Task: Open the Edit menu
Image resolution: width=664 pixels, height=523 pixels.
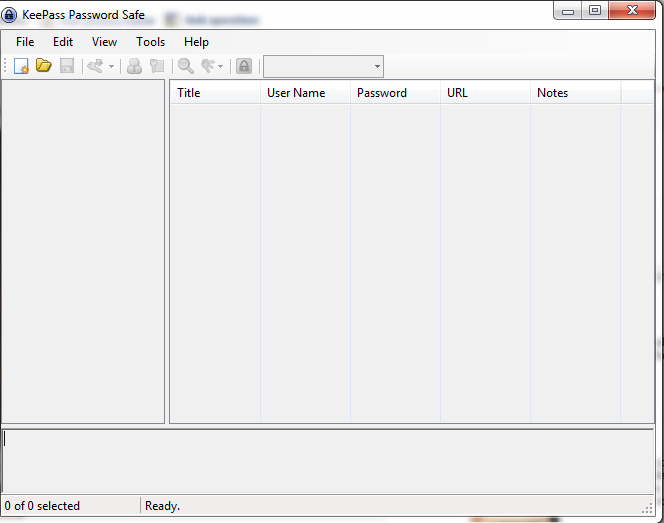Action: pyautogui.click(x=63, y=42)
